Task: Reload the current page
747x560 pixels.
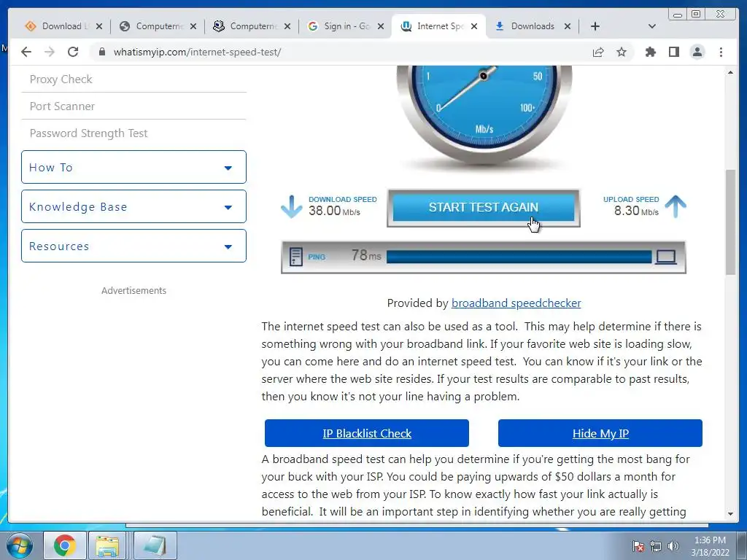Action: pos(73,52)
